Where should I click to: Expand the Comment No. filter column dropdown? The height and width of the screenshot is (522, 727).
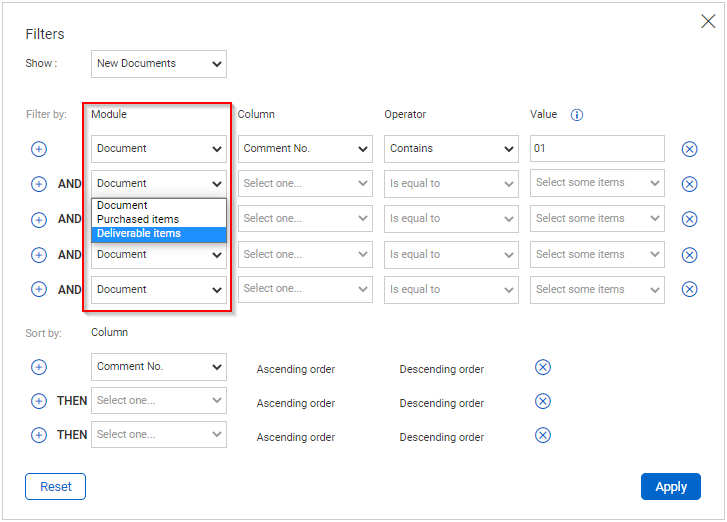(305, 149)
